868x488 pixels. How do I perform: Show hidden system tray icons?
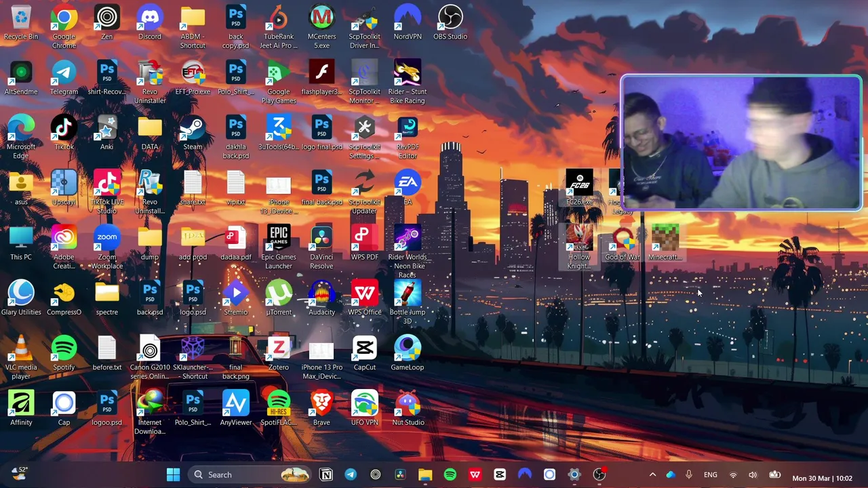(652, 475)
